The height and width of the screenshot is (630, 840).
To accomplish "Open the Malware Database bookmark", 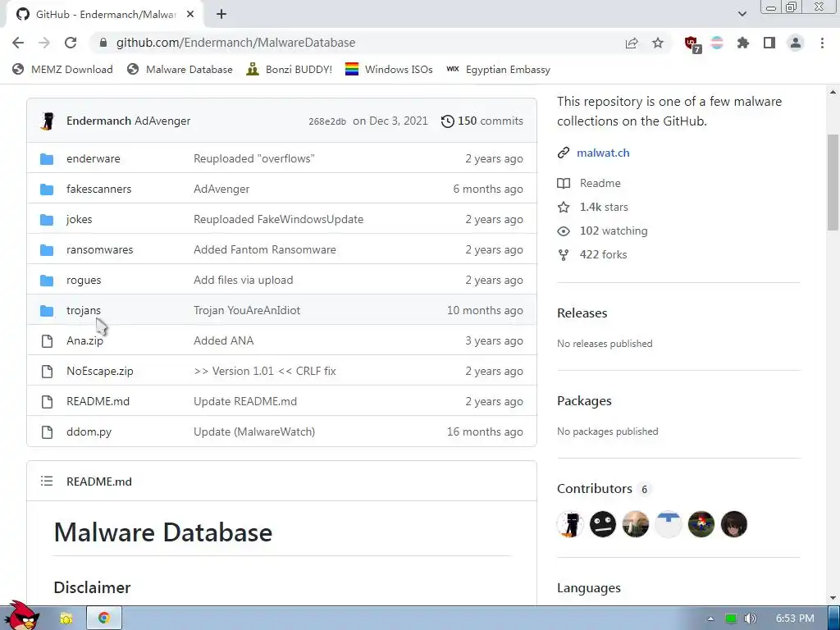I will click(180, 70).
